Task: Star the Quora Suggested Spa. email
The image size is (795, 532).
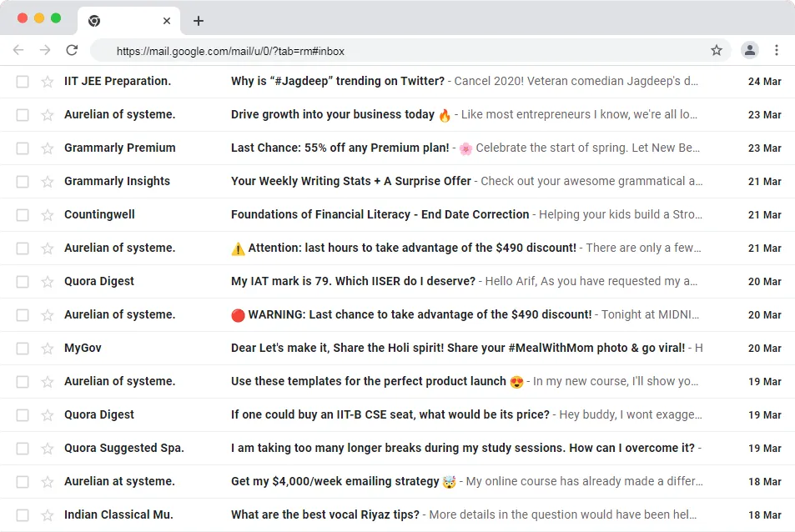Action: (48, 449)
